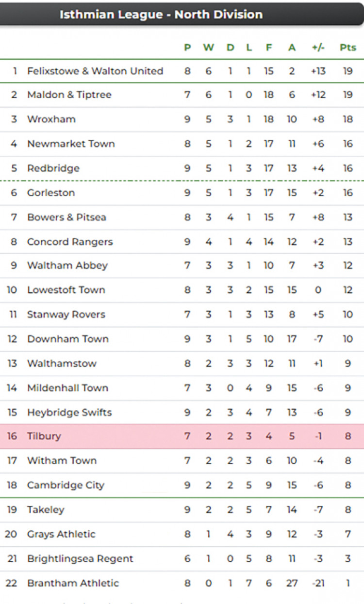Screen dimensions: 364x604
Task: Click the Isthmian League - North Division title
Action: pyautogui.click(x=161, y=15)
